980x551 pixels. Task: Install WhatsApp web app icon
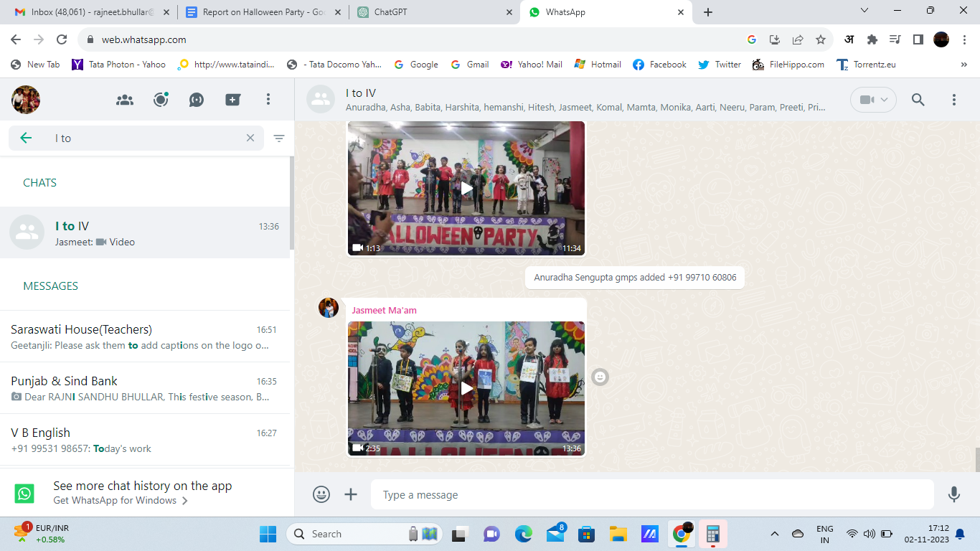click(775, 39)
